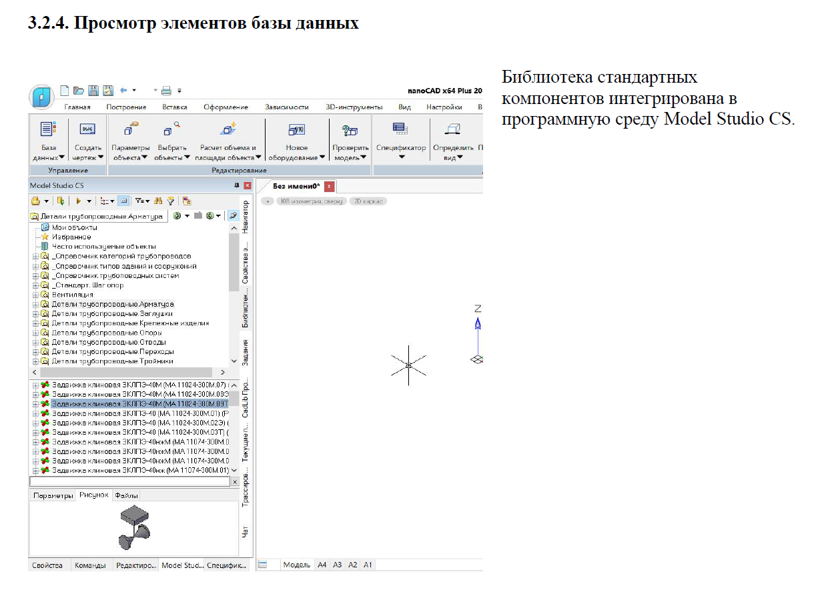Image resolution: width=840 pixels, height=616 pixels.
Task: Click the filter funnel icon in panel toolbar
Action: tap(171, 200)
